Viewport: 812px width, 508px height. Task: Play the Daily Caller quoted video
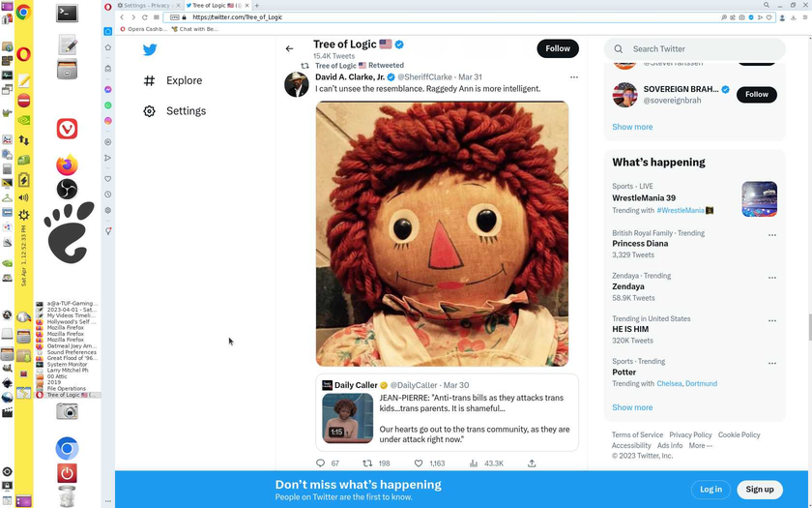point(347,418)
